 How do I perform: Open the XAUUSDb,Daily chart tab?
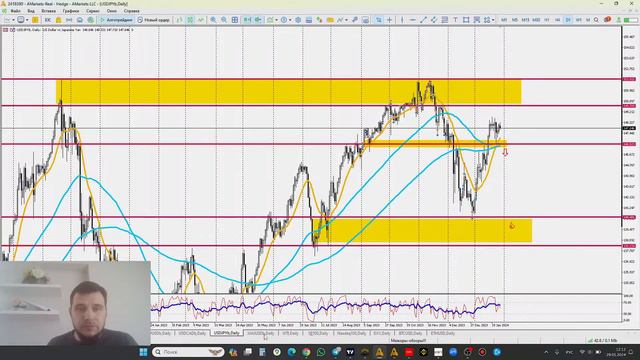coord(260,333)
